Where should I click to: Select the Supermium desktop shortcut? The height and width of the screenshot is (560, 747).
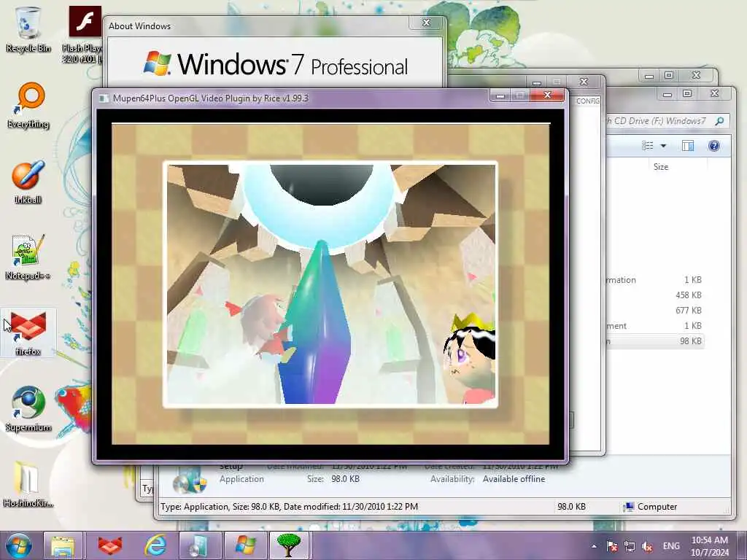point(28,410)
